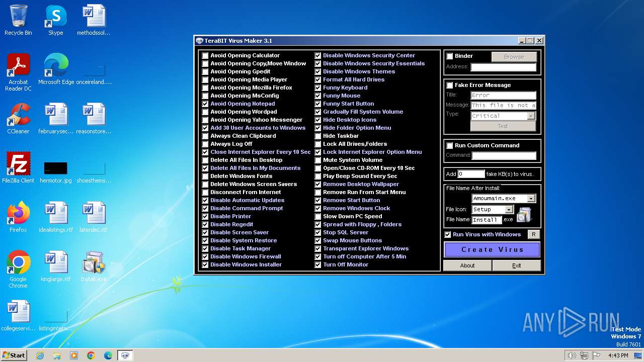The height and width of the screenshot is (362, 644).
Task: Open the error Type Critical dropdown
Action: point(531,116)
